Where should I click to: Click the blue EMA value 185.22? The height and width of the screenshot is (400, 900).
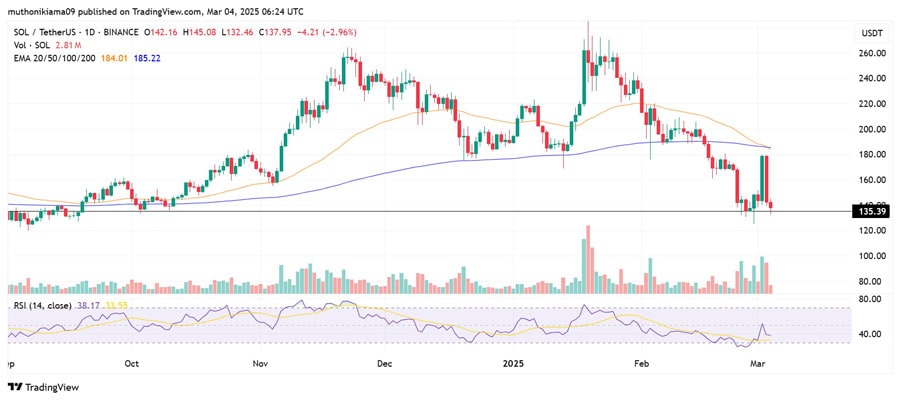coord(147,58)
